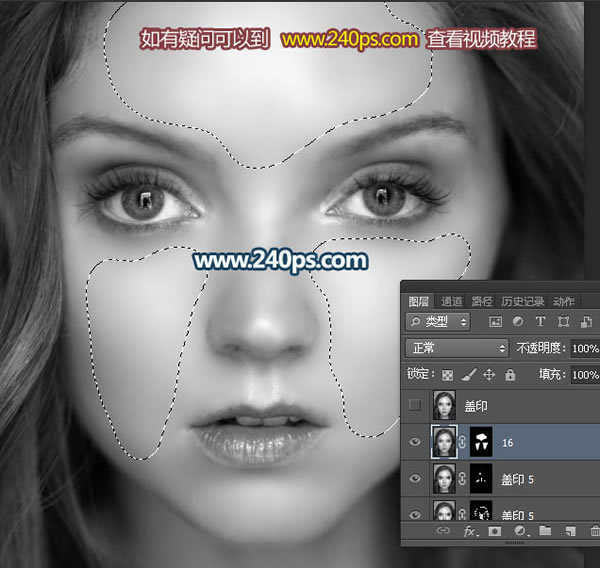Click mask link chain on layer 16
This screenshot has width=600, height=568.
pos(462,442)
